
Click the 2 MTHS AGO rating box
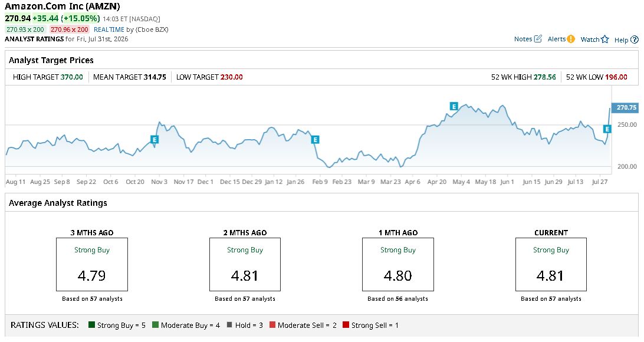click(245, 264)
